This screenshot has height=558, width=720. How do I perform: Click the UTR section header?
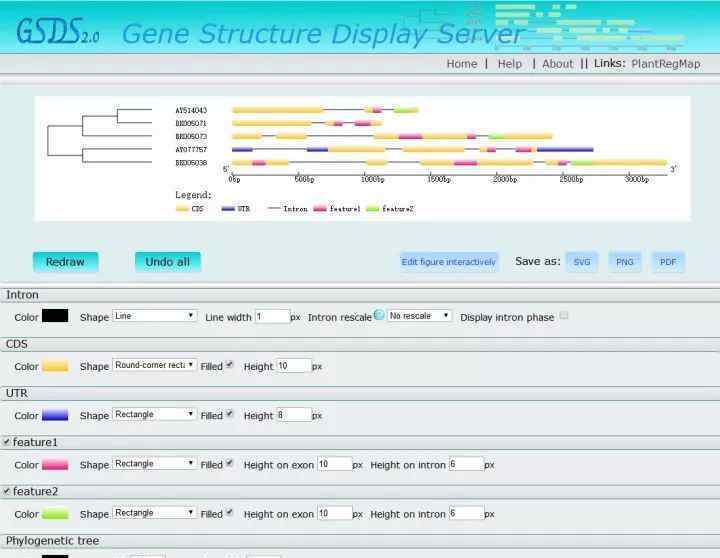(x=360, y=393)
